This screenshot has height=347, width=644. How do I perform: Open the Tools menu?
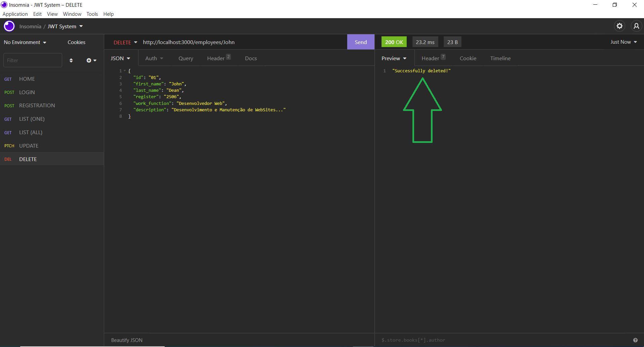click(x=92, y=14)
